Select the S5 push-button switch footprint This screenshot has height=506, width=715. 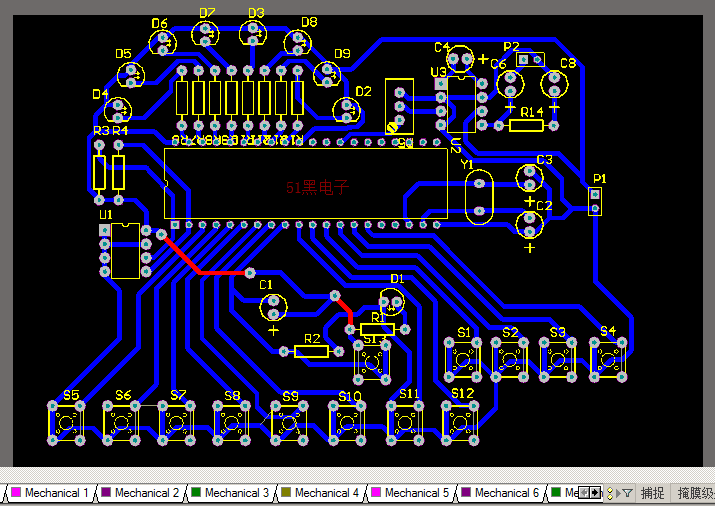tap(68, 423)
